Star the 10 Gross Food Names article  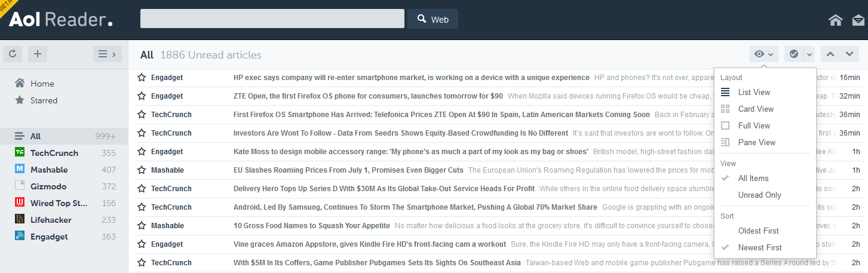click(x=142, y=226)
